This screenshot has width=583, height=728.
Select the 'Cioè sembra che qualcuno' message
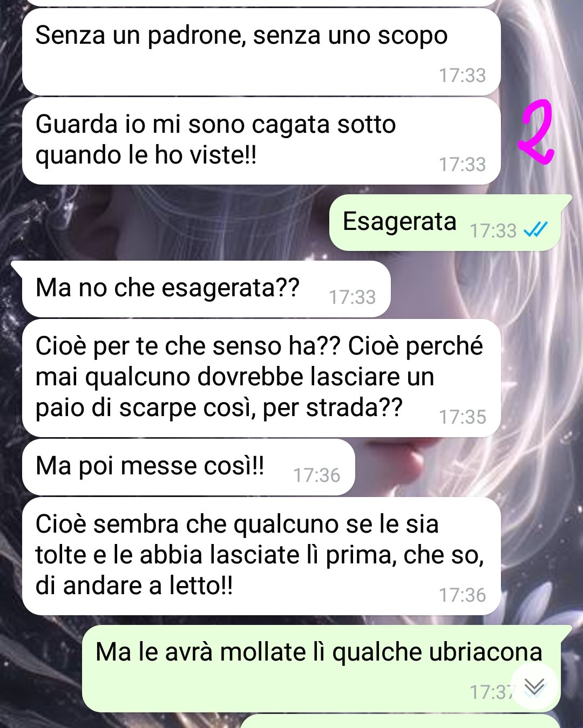coord(261,556)
